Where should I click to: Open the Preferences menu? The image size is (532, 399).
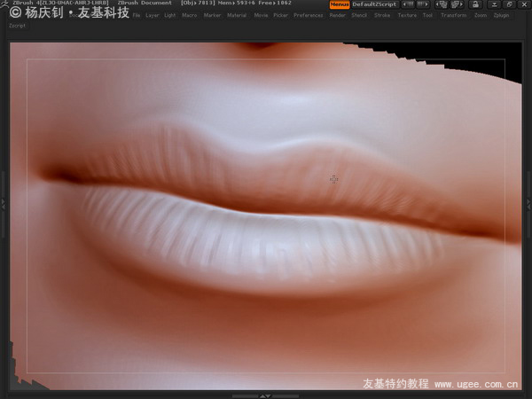[309, 15]
